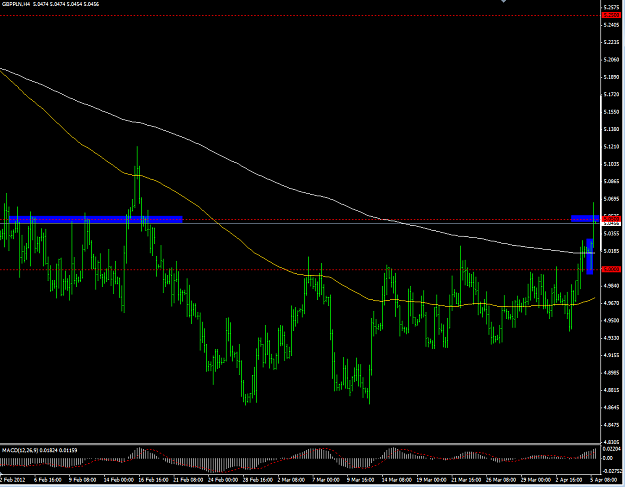Click the GBPPLN,H4 chart title label

coord(16,4)
